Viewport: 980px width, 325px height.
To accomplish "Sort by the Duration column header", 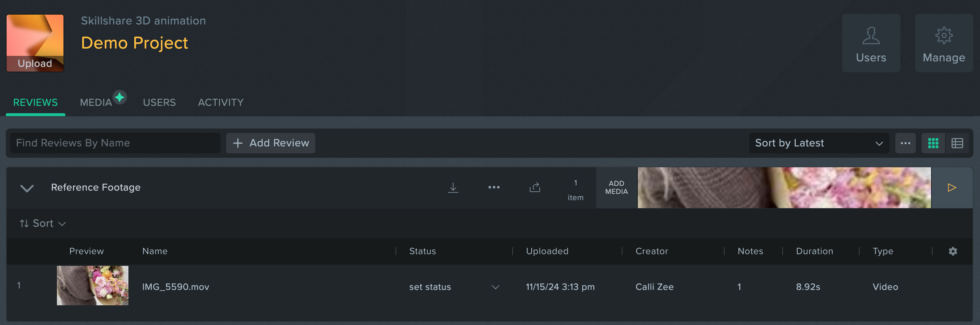I will point(814,251).
